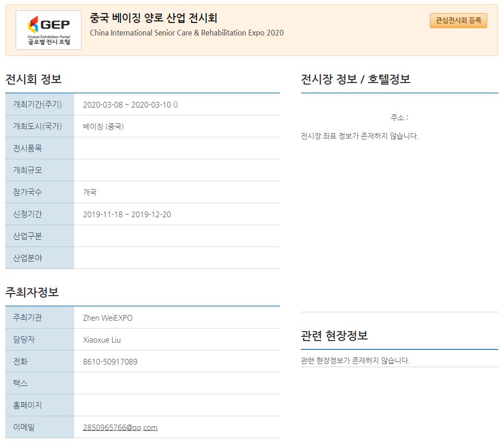Click the 개최규모 row label
504x445 pixels.
pyautogui.click(x=27, y=170)
